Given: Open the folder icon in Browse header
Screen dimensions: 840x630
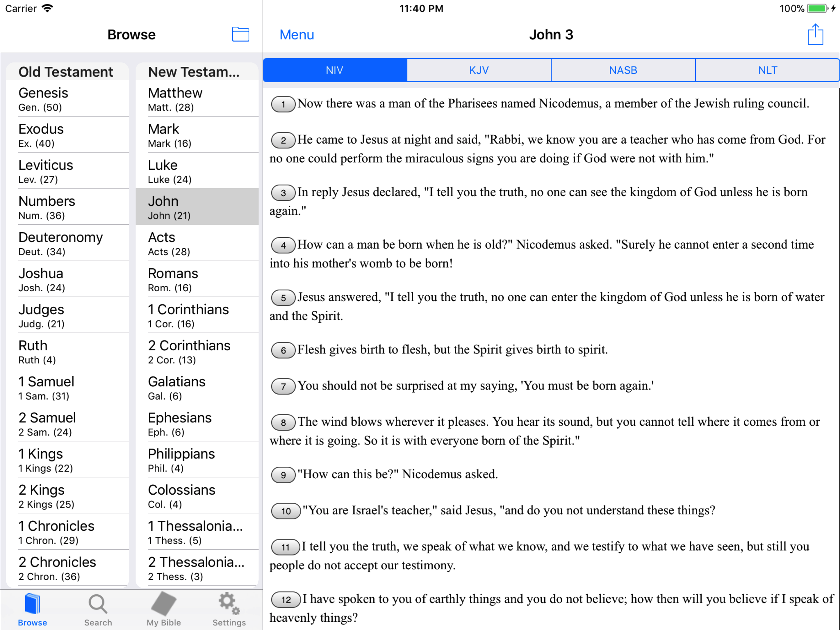Looking at the screenshot, I should pos(240,34).
